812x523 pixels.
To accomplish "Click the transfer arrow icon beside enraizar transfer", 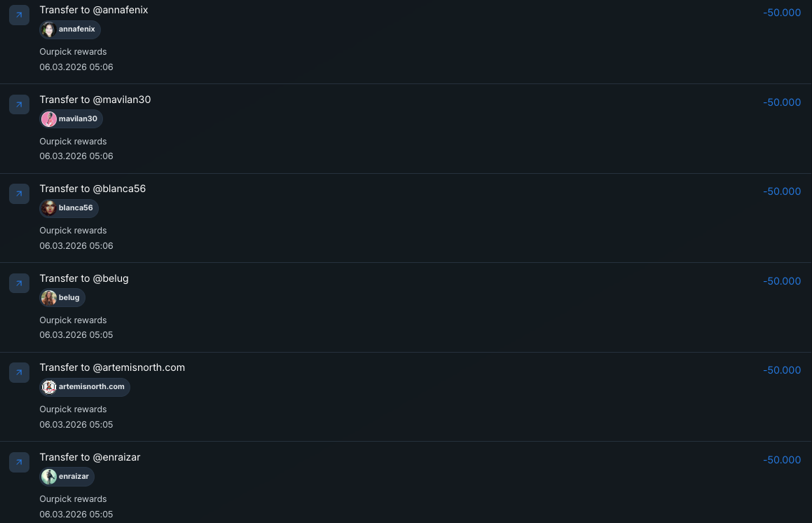I will pos(19,462).
